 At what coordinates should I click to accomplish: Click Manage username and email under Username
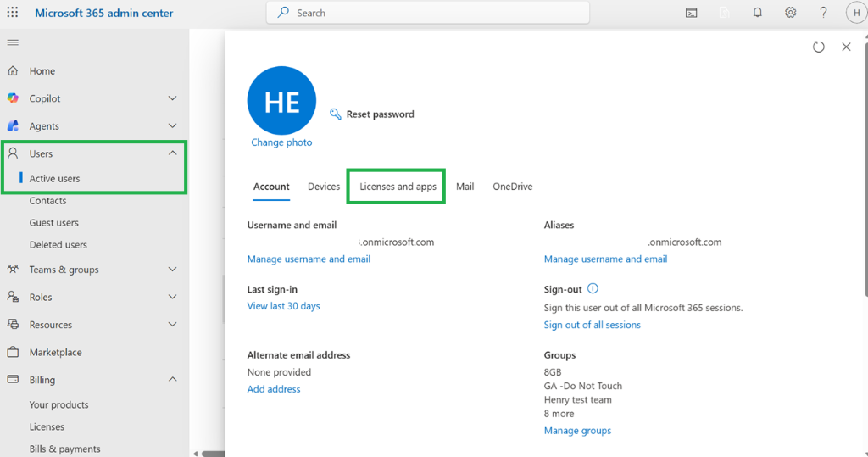pyautogui.click(x=309, y=259)
